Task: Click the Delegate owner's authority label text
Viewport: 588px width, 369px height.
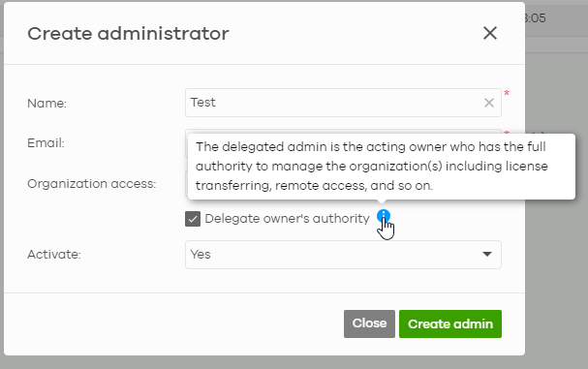Action: tap(288, 219)
